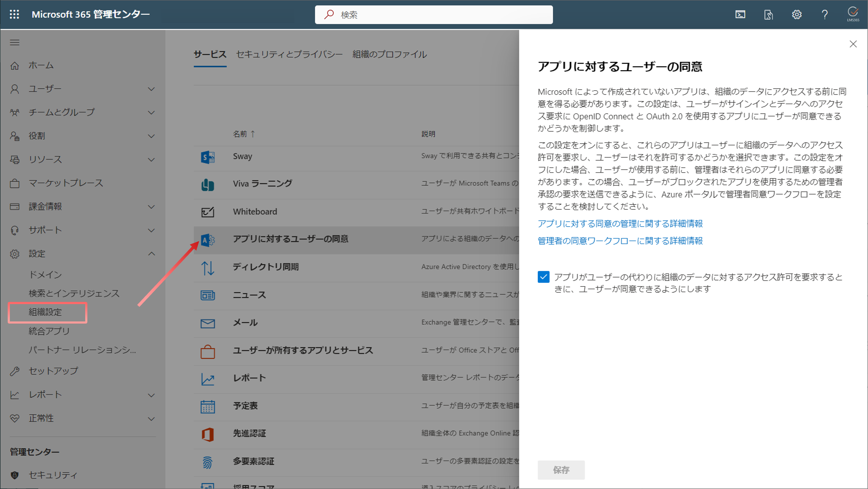This screenshot has height=489, width=868.
Task: Click the header document icon left of gear
Action: click(x=768, y=15)
